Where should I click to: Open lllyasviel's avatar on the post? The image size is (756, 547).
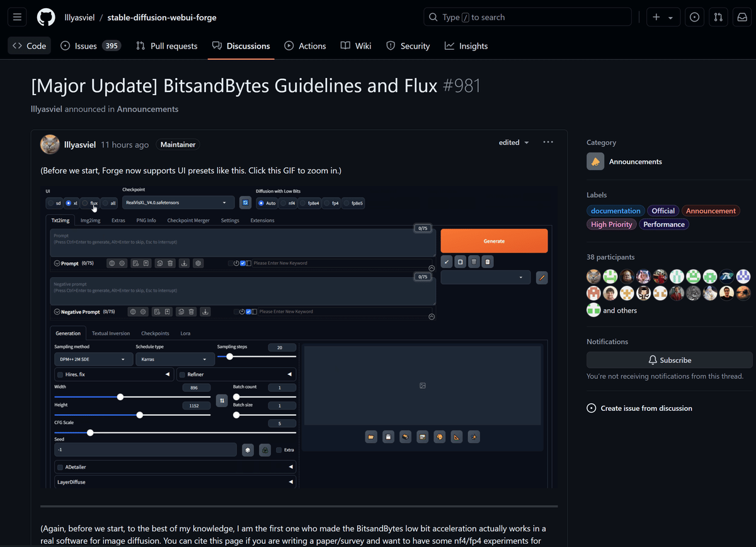(50, 144)
